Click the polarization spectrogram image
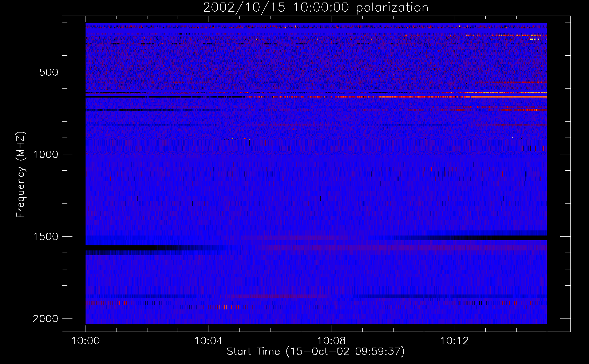Image resolution: width=589 pixels, height=364 pixels. 316,174
